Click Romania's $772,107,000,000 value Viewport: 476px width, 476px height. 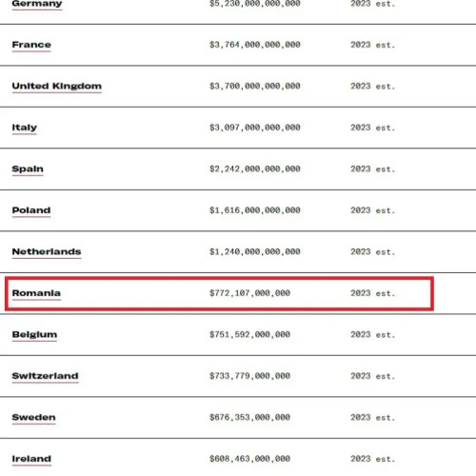tap(249, 293)
